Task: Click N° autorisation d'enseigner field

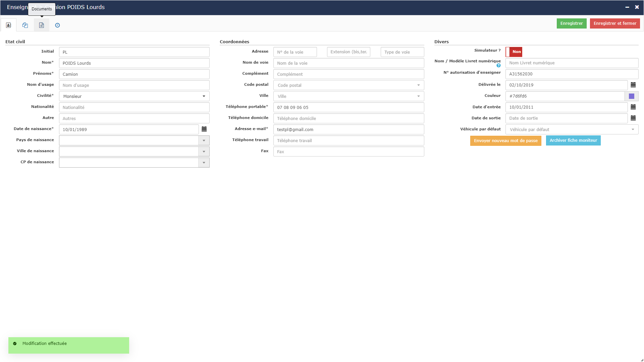Action: coord(572,74)
